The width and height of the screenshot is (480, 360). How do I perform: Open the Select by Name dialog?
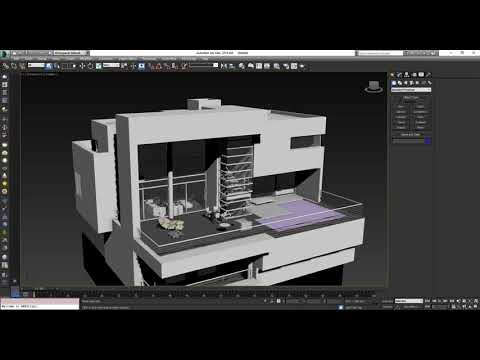57,66
